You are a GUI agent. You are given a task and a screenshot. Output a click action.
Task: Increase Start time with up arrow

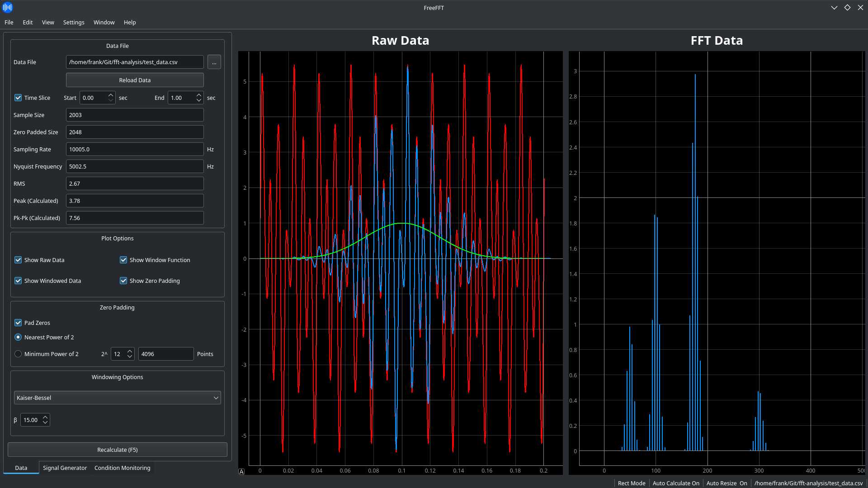point(111,95)
